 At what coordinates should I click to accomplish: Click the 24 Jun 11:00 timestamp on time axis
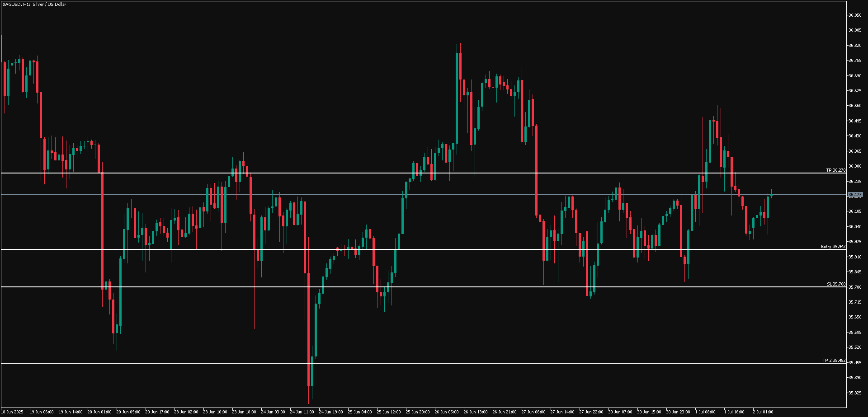pyautogui.click(x=302, y=412)
